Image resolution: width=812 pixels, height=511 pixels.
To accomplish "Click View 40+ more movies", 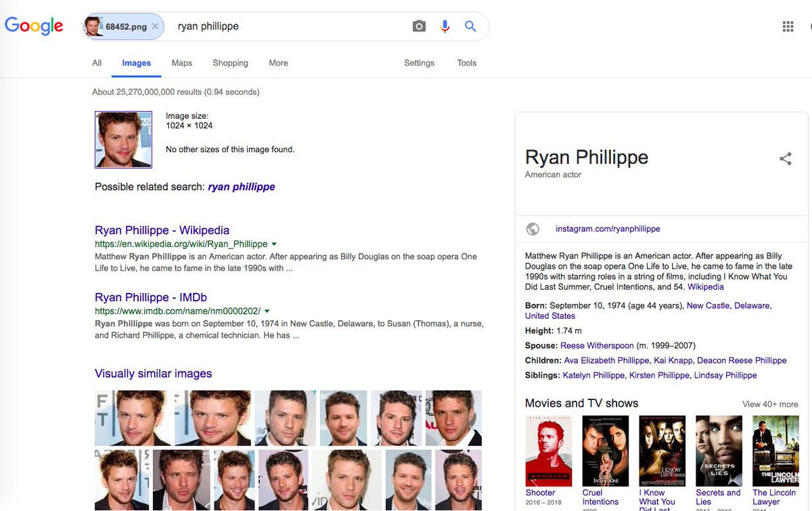I will tap(770, 404).
